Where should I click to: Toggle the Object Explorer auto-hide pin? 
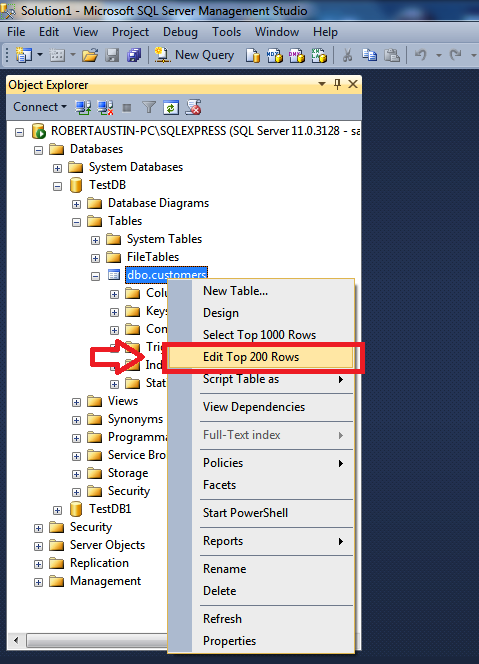coord(337,84)
